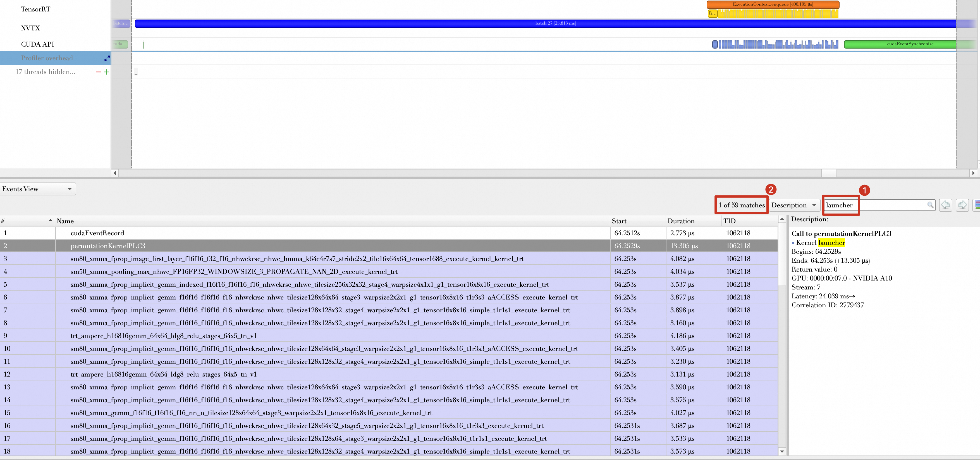Image resolution: width=980 pixels, height=460 pixels.
Task: Select the sm50_xmma_pooling_max event row
Action: (x=234, y=271)
